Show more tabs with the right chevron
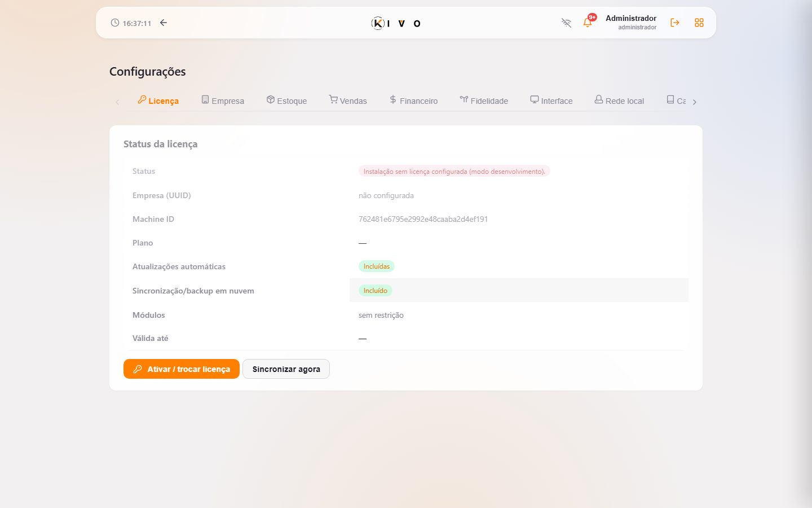The height and width of the screenshot is (508, 812). coord(695,102)
